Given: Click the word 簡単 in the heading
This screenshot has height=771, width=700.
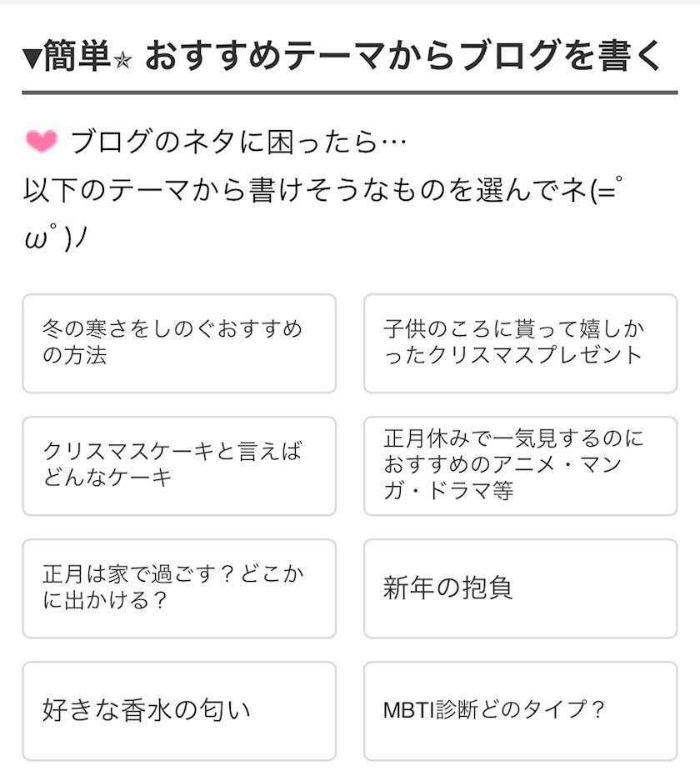Looking at the screenshot, I should (x=80, y=56).
